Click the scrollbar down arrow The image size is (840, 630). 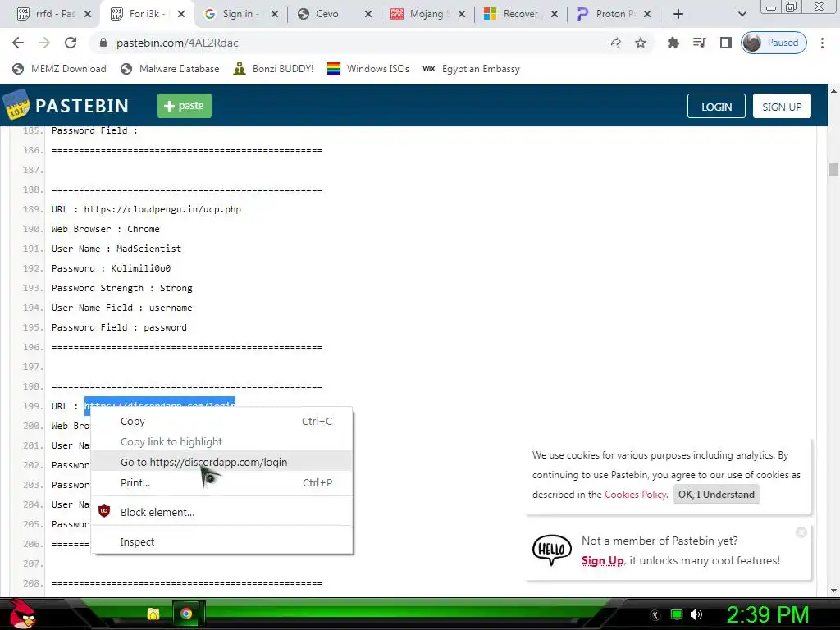[833, 591]
